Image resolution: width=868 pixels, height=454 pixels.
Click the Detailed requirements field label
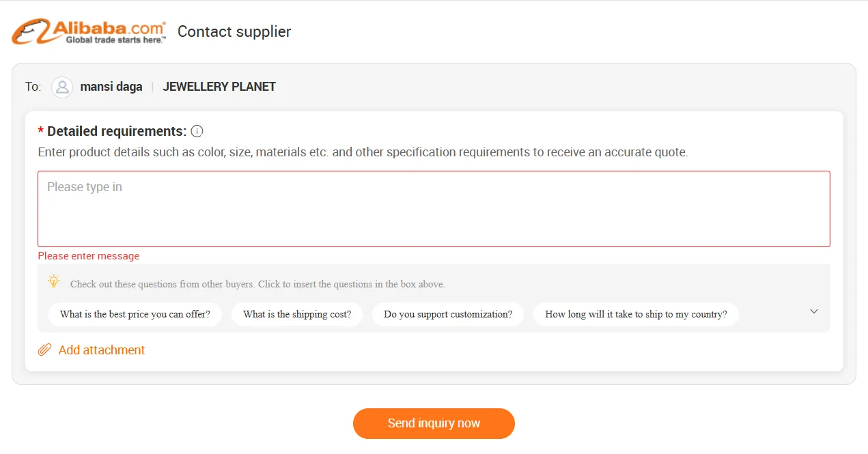click(x=117, y=131)
